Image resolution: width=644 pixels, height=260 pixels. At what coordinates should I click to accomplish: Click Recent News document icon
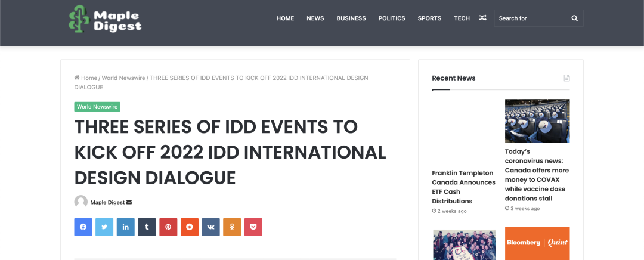tap(567, 78)
